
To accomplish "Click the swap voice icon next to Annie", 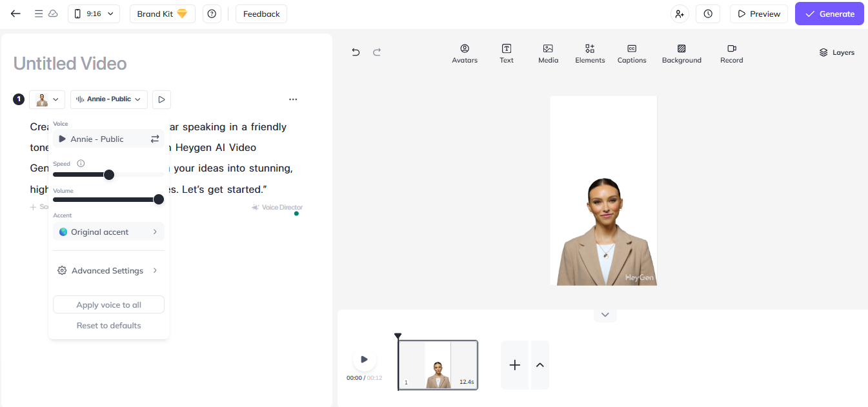I will (x=154, y=138).
